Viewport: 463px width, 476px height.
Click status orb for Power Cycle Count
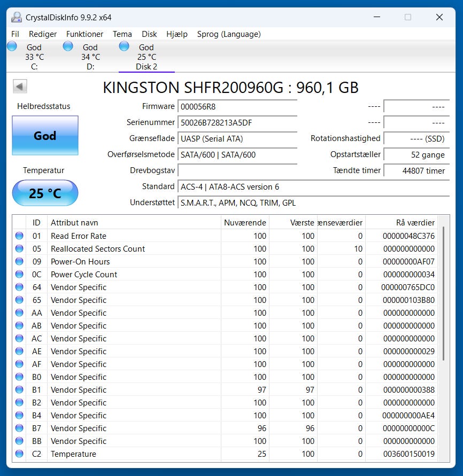[x=19, y=274]
